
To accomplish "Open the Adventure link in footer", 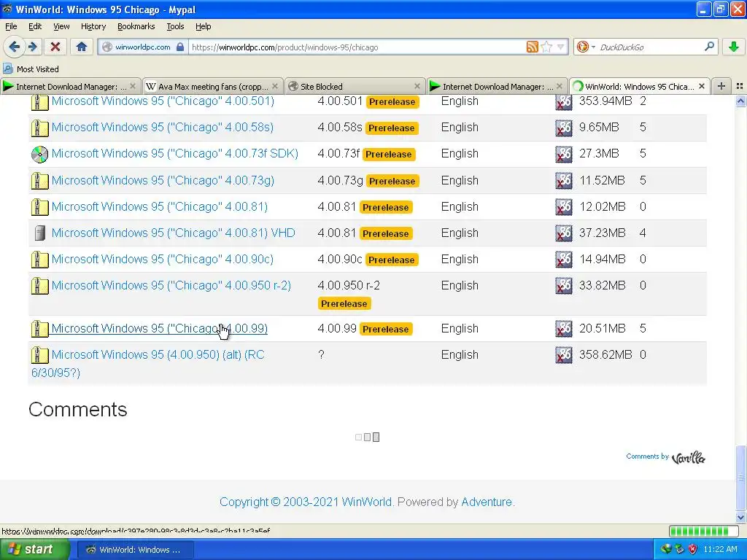I will tap(487, 502).
